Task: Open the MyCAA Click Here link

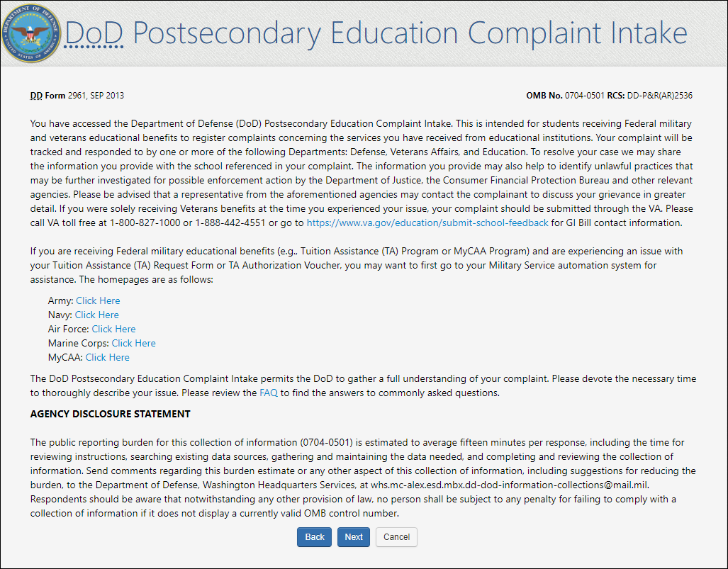Action: pyautogui.click(x=107, y=357)
